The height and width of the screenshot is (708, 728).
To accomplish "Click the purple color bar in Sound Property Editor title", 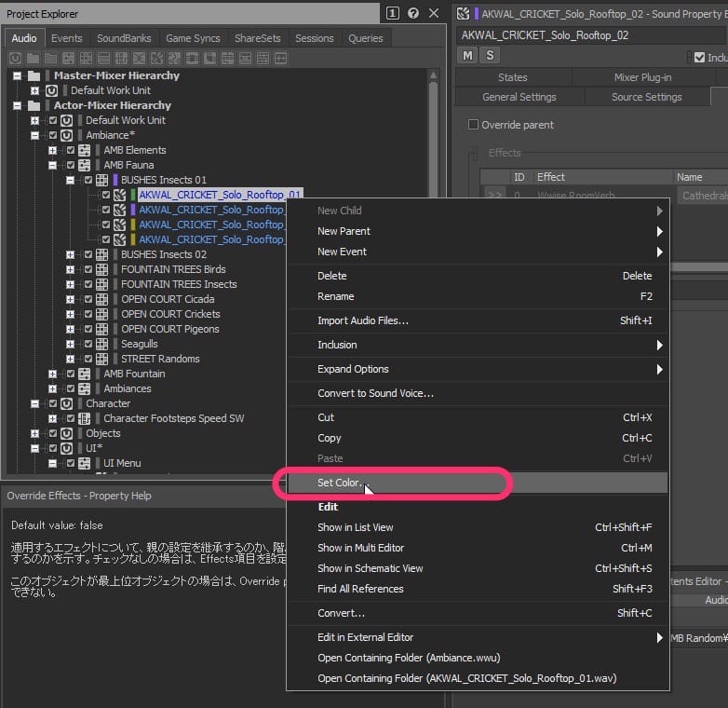I will [477, 13].
